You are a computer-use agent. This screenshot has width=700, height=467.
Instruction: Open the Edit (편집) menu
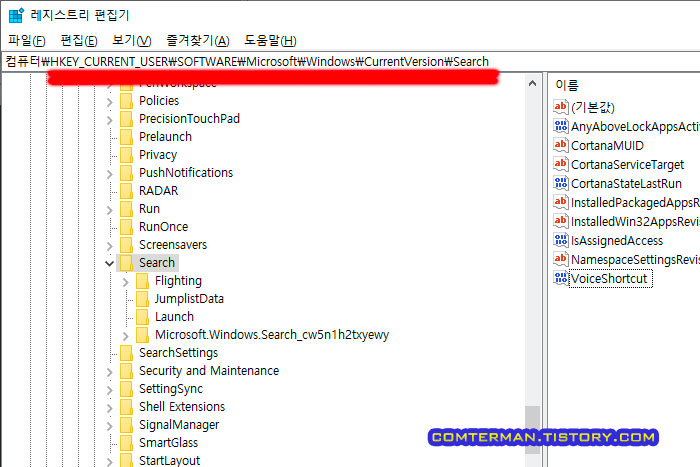pos(79,41)
